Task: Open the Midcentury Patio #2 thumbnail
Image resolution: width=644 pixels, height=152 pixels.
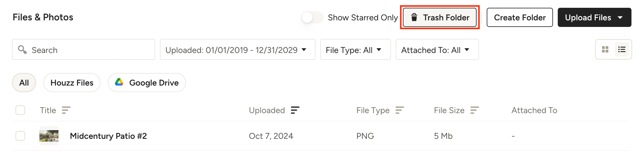Action: tap(49, 136)
